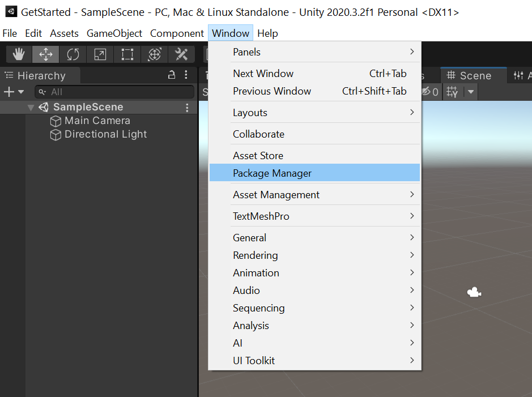
Task: Toggle the Hierarchy panel lock
Action: (172, 75)
